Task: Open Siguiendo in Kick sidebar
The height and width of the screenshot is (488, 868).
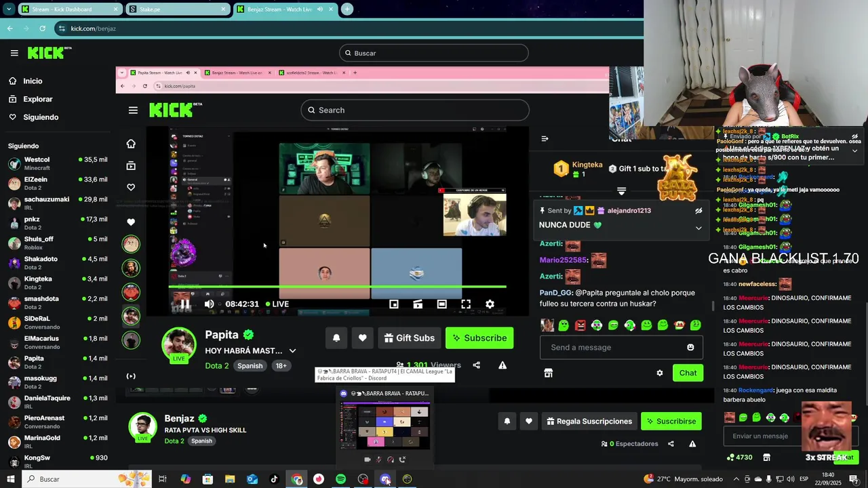Action: pos(41,117)
